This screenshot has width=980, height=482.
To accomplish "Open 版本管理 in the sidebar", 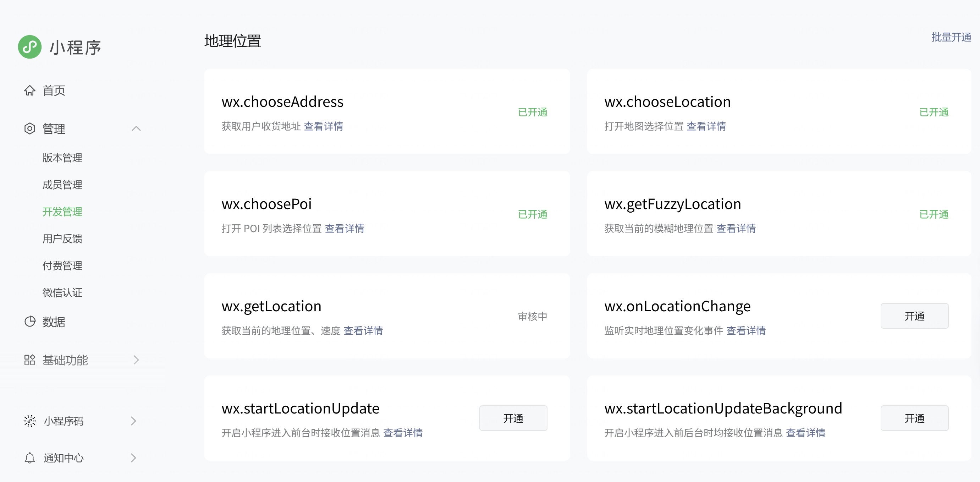I will click(62, 158).
